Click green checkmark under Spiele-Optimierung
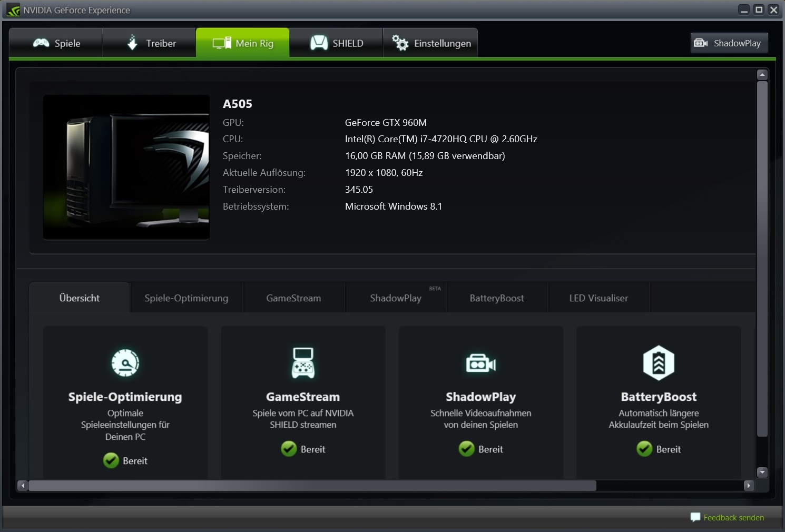This screenshot has height=532, width=785. (x=111, y=461)
